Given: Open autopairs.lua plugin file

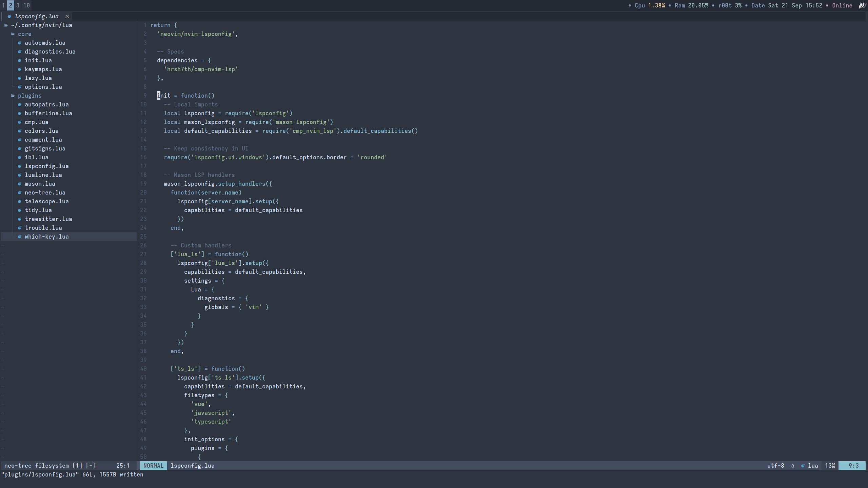Looking at the screenshot, I should tap(46, 104).
